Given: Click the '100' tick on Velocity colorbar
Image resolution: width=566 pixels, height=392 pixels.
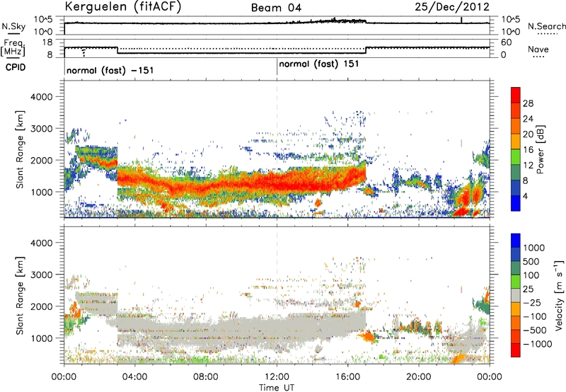Looking at the screenshot, I should 531,275.
